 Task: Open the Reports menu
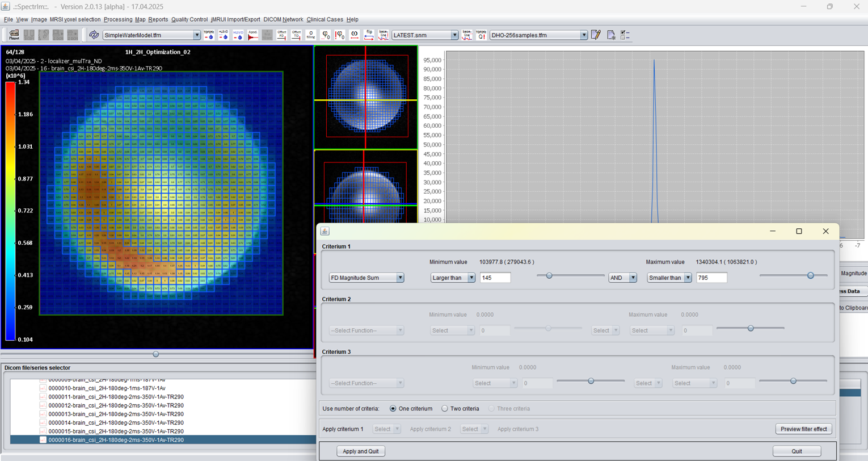click(x=158, y=19)
